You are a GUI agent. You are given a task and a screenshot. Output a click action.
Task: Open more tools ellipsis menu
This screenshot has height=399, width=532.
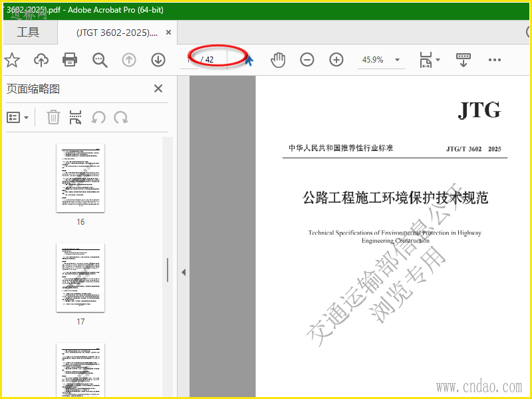click(494, 60)
